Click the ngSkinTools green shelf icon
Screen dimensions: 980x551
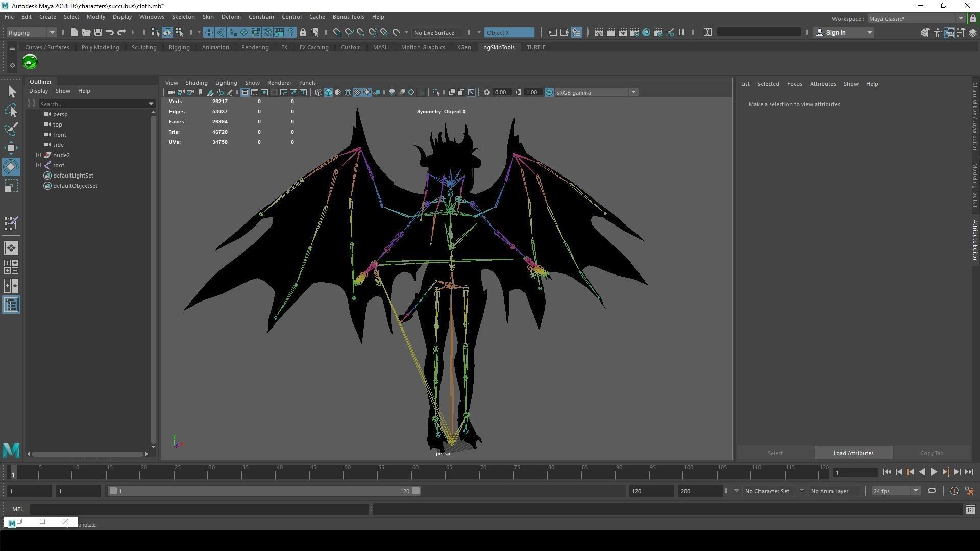click(x=30, y=62)
